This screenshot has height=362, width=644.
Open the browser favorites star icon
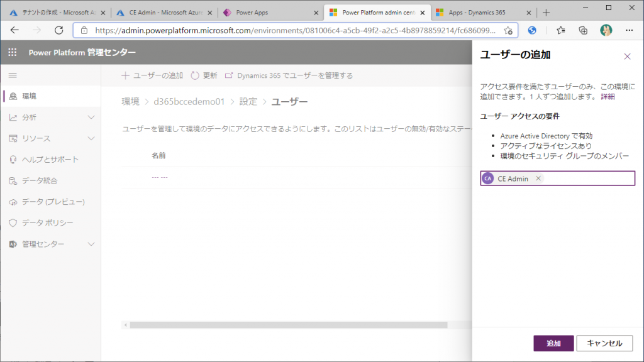560,30
